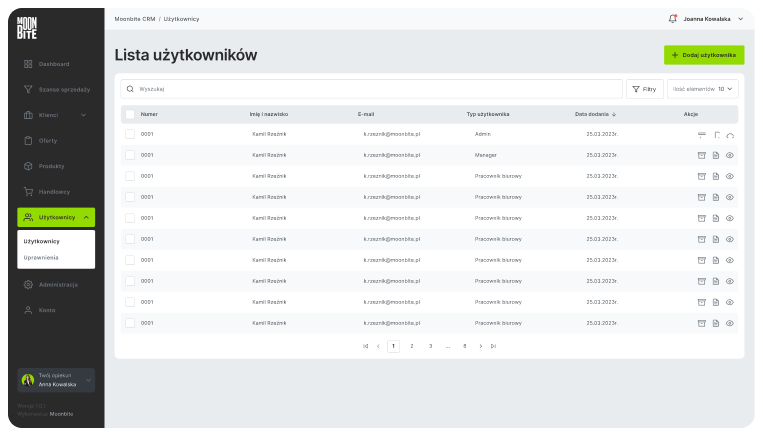
Task: Select Użytkownicy submenu item
Action: point(42,241)
